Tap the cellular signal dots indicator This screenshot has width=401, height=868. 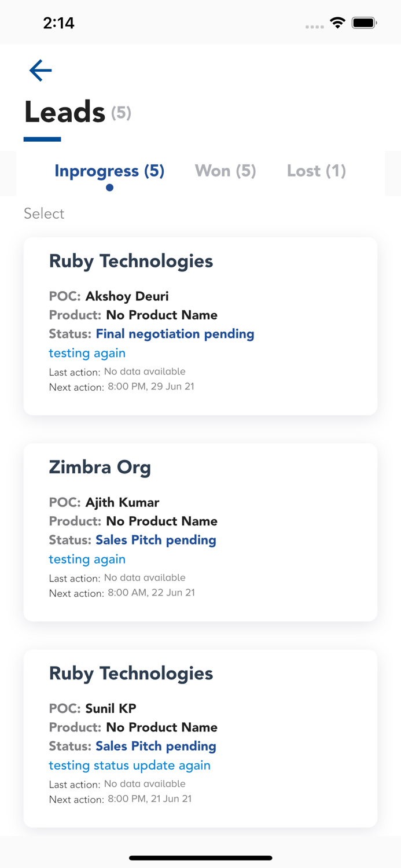click(x=315, y=26)
